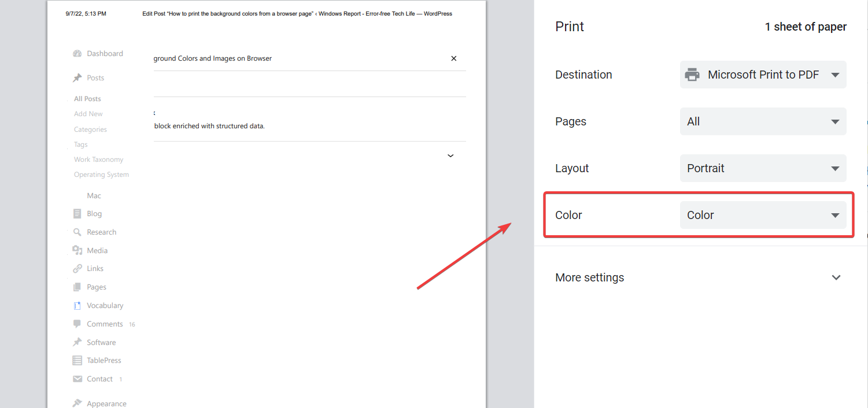This screenshot has width=868, height=408.
Task: Click Tags entry in preview sidebar
Action: click(81, 144)
